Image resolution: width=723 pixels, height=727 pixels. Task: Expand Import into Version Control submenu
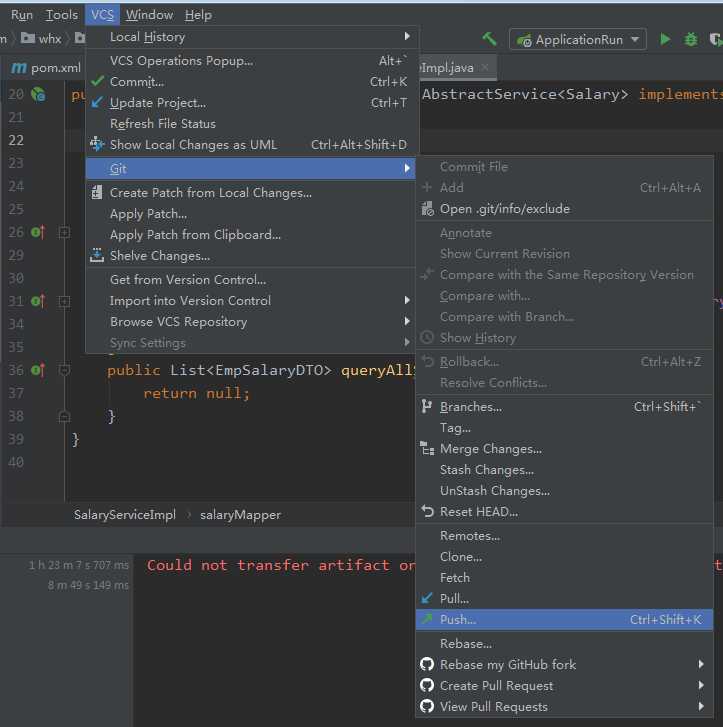252,300
